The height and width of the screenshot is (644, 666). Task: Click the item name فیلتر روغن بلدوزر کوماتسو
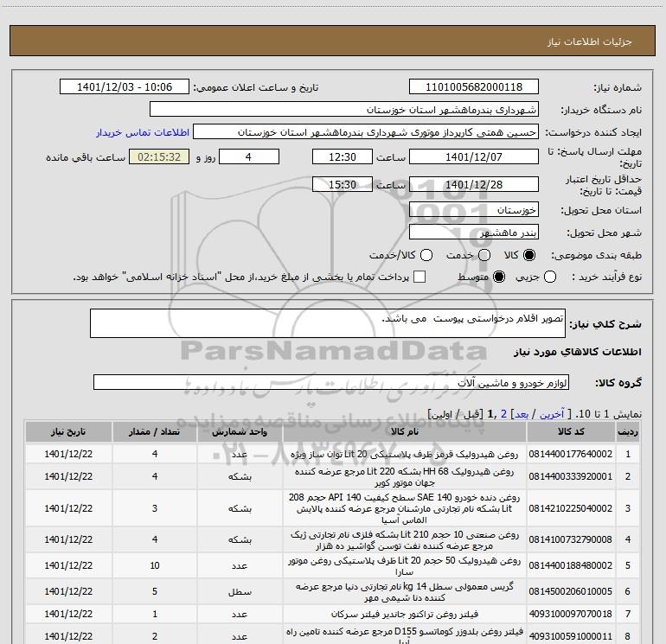405,636
